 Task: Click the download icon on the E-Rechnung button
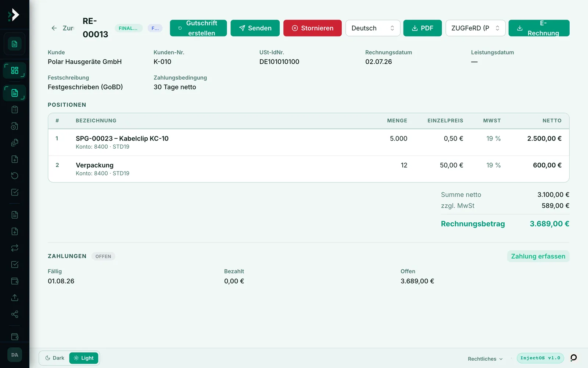coord(520,28)
